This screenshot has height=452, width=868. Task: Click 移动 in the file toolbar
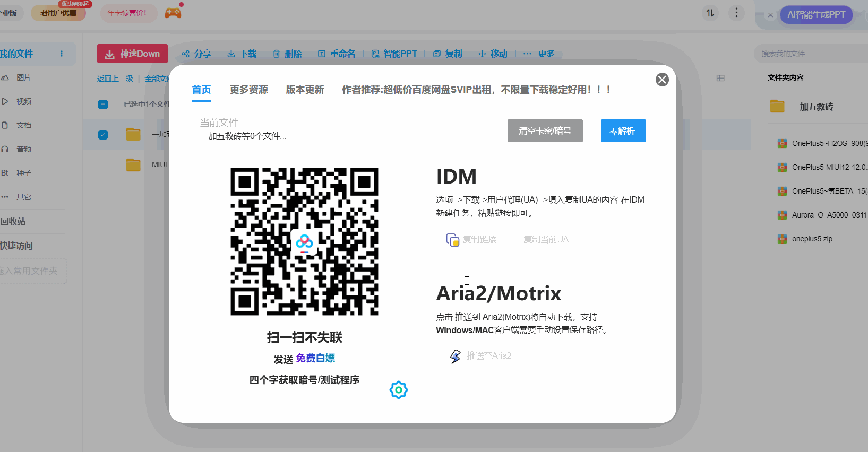(493, 54)
